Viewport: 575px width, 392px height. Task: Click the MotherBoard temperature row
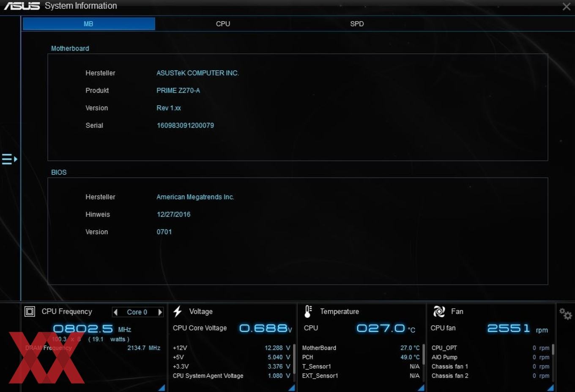point(361,348)
